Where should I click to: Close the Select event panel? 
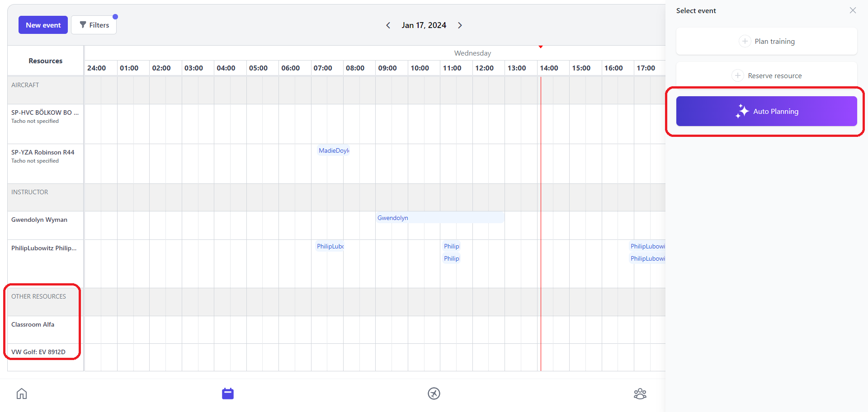853,10
